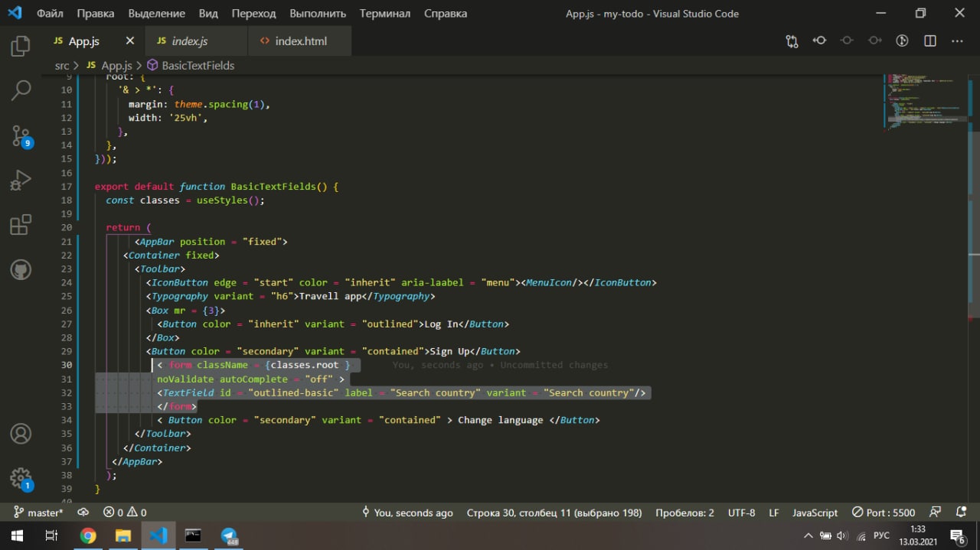Click 'You, seconds ago' blame status item
The width and height of the screenshot is (980, 550).
pyautogui.click(x=407, y=513)
